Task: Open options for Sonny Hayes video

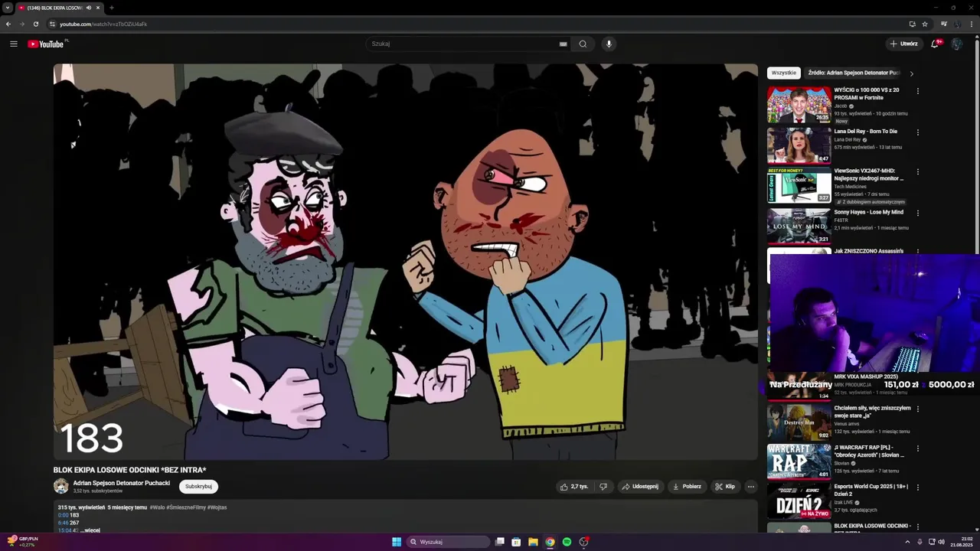Action: 917,214
